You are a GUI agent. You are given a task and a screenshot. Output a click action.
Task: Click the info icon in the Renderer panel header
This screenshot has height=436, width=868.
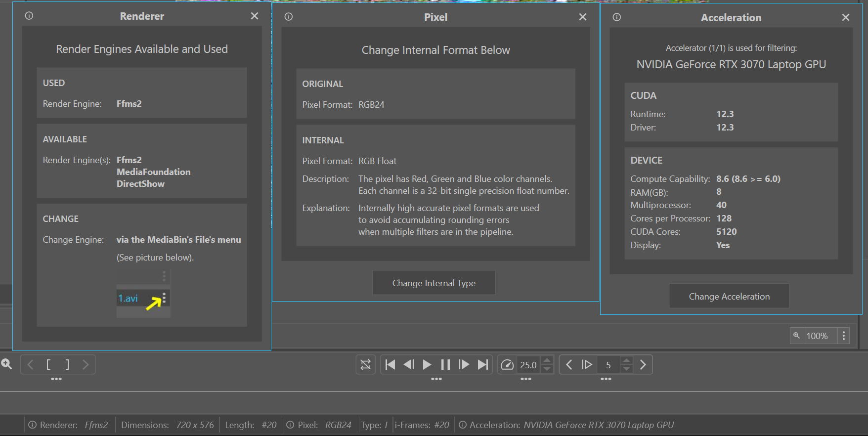tap(29, 16)
